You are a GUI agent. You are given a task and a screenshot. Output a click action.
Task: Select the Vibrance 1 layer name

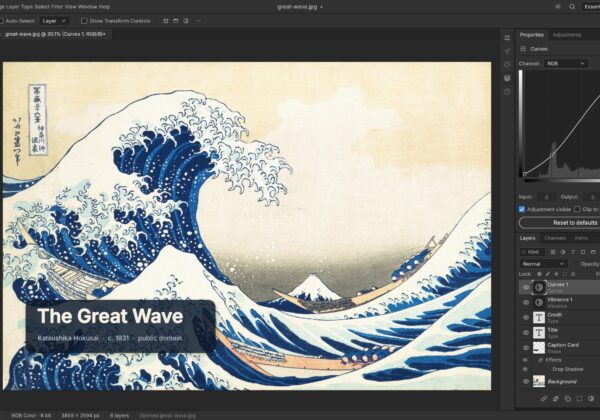pyautogui.click(x=560, y=300)
